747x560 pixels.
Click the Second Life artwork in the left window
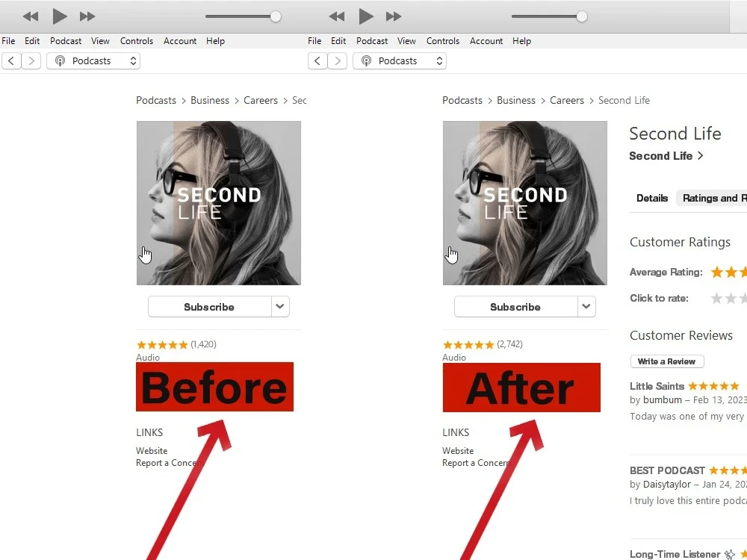pyautogui.click(x=219, y=203)
